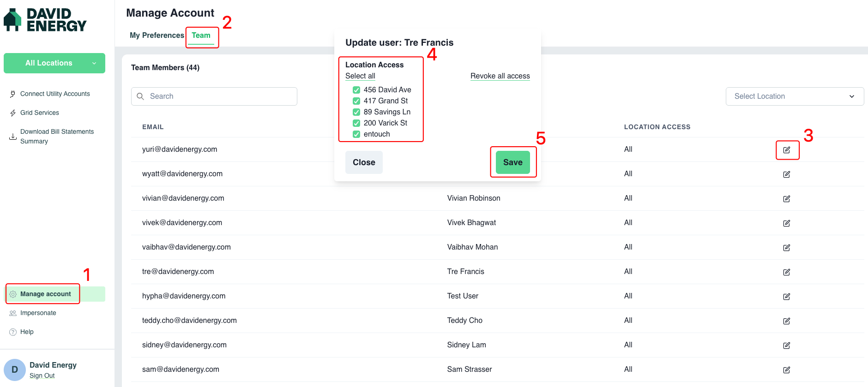This screenshot has height=387, width=868.
Task: Click the David Energy logo
Action: pyautogui.click(x=45, y=20)
